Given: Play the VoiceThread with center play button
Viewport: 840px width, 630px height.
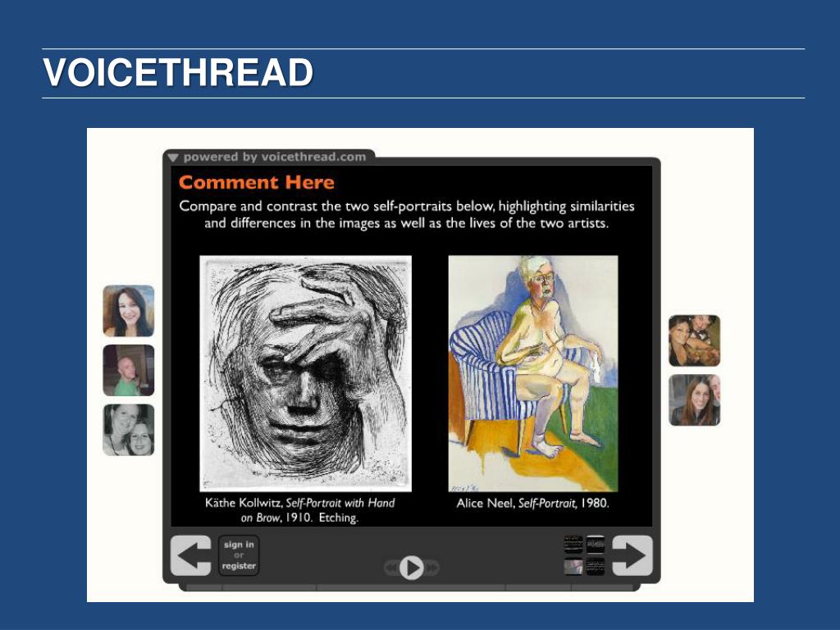Looking at the screenshot, I should (412, 568).
